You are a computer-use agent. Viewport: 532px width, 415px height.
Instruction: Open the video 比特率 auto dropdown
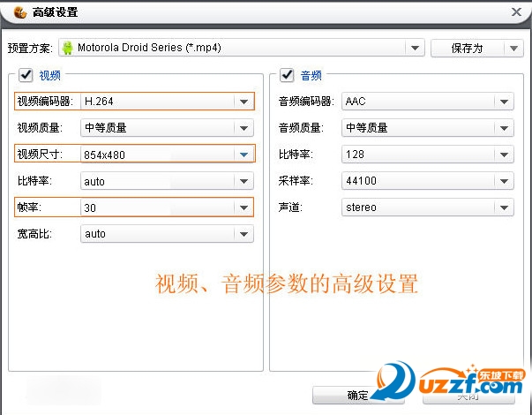(x=244, y=181)
